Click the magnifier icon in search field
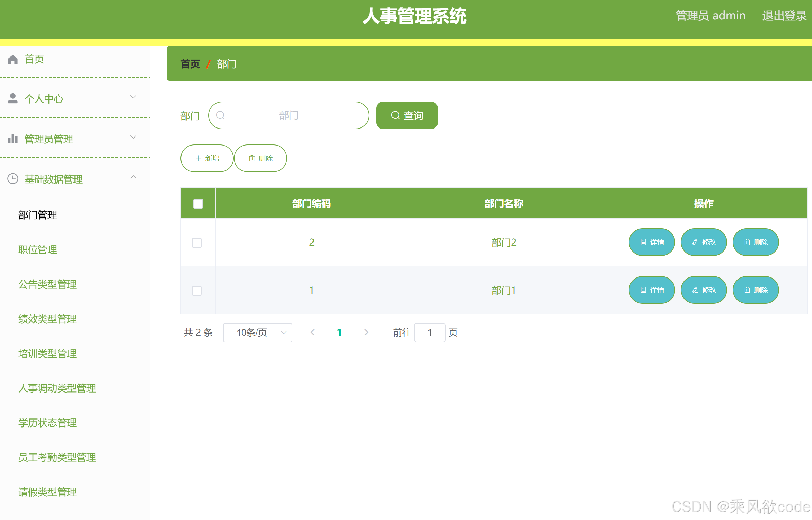812x520 pixels. point(220,115)
